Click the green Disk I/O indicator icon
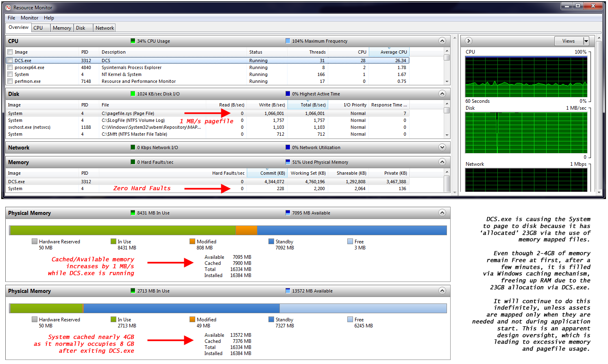Image resolution: width=608 pixels, height=364 pixels. pos(133,94)
